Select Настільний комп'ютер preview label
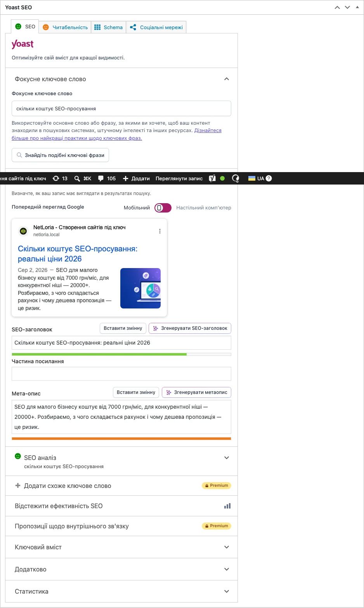 click(x=204, y=208)
